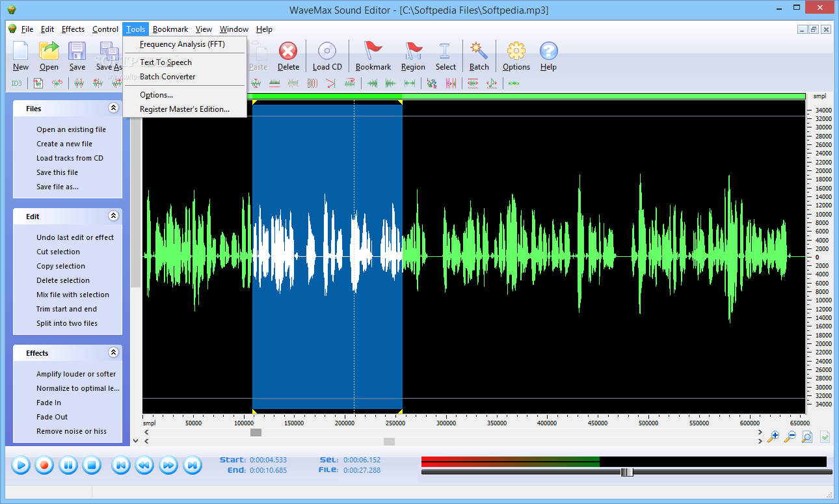839x504 pixels.
Task: Jump to end with the skip-forward button
Action: click(x=192, y=465)
